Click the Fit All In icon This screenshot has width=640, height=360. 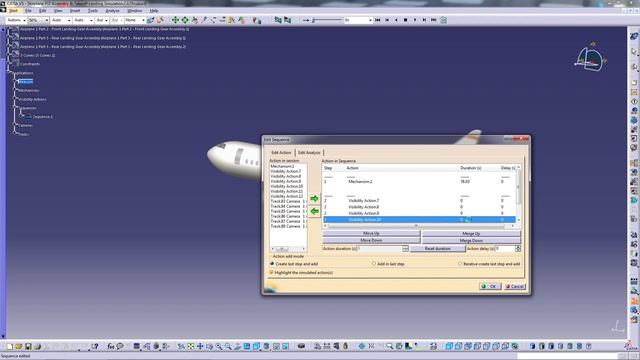(191, 346)
